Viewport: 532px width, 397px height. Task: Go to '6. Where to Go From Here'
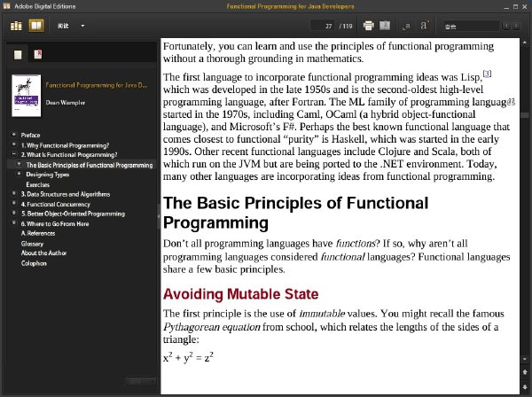point(55,224)
